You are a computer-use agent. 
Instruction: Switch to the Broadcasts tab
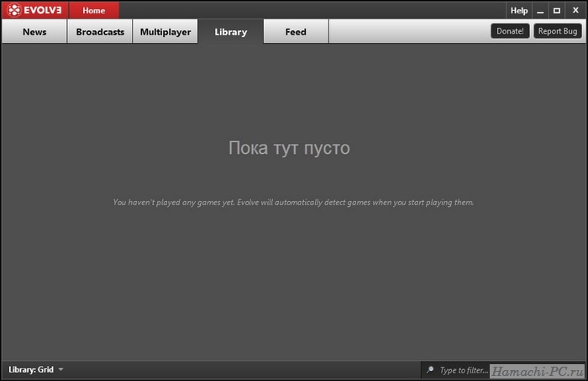pyautogui.click(x=100, y=32)
